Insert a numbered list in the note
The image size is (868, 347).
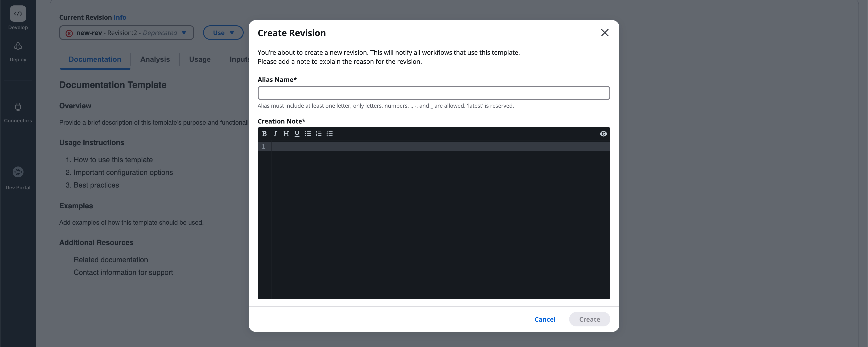coord(318,133)
